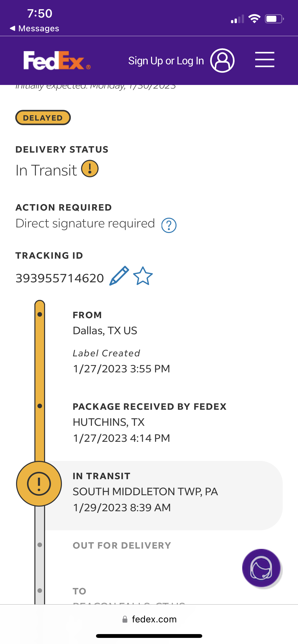Tap the DELAYED status badge
Viewport: 298px width, 644px height.
pos(43,118)
